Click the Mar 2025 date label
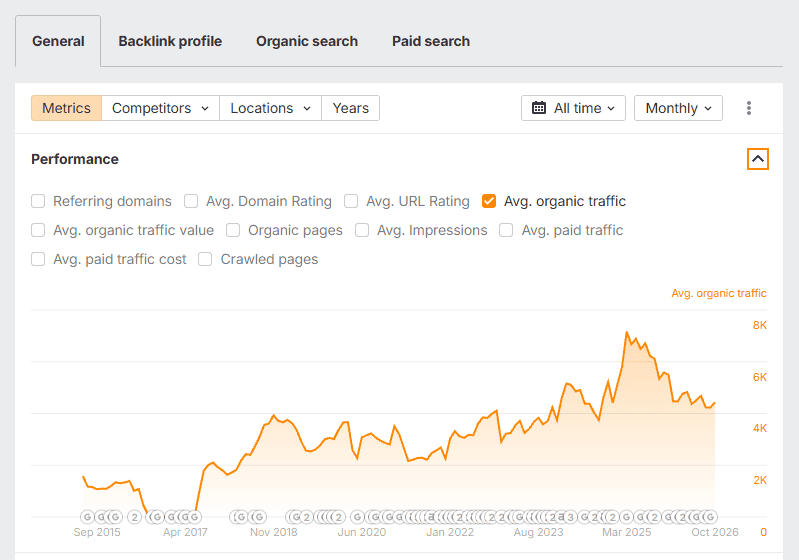Image resolution: width=799 pixels, height=560 pixels. tap(627, 532)
